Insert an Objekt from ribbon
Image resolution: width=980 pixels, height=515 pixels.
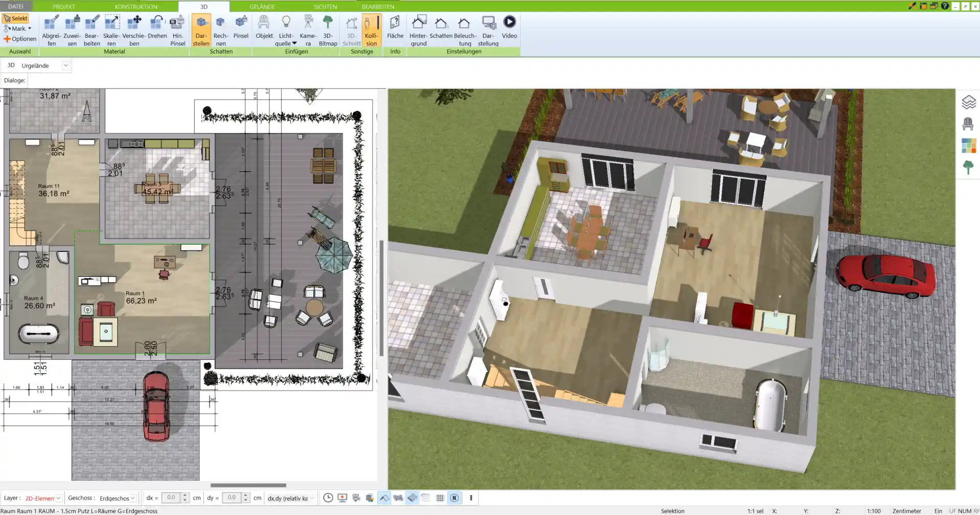click(264, 27)
